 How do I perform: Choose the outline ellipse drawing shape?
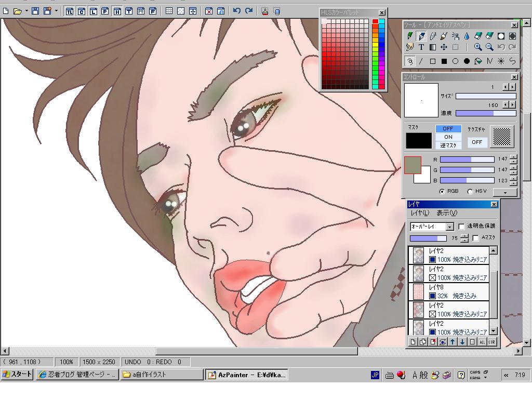click(x=455, y=61)
